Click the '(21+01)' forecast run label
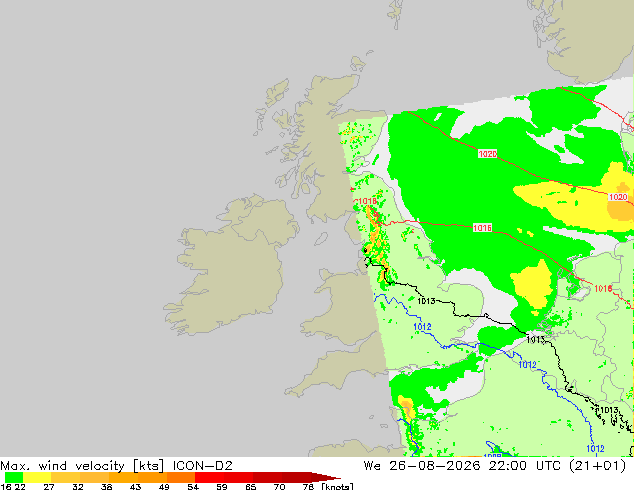The image size is (634, 490). coord(598,466)
